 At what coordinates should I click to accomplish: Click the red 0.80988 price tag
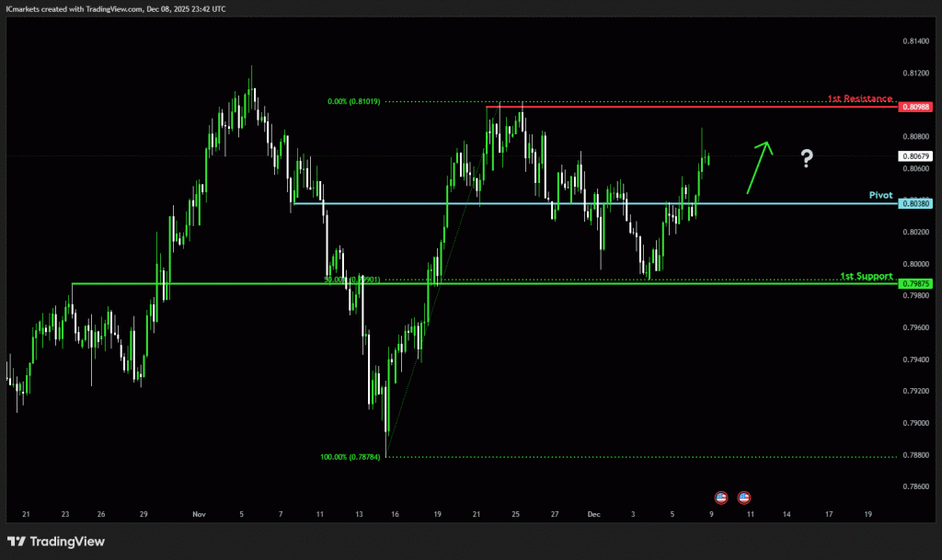pyautogui.click(x=916, y=108)
